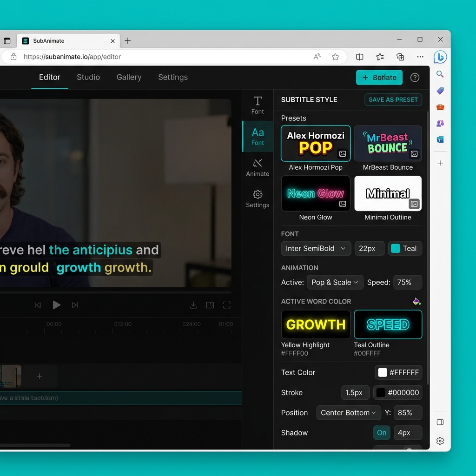Select the MrBeast Bounce preset

[x=388, y=143]
